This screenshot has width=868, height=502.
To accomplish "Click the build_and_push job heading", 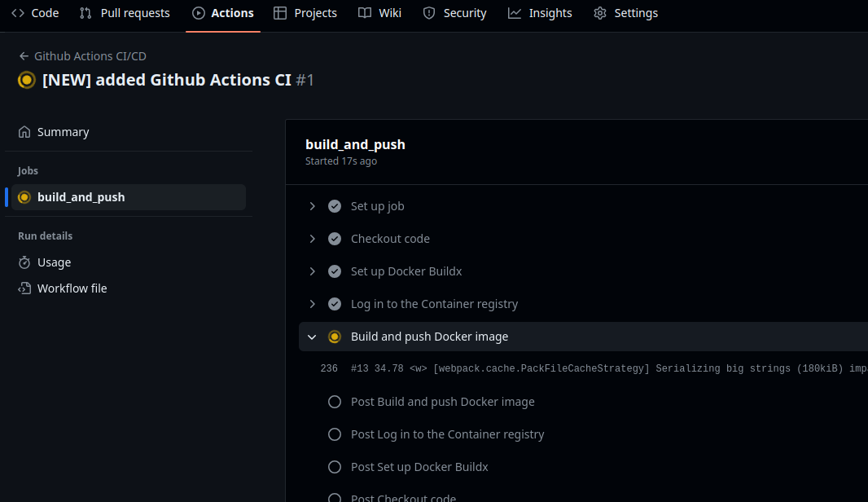I will (x=355, y=144).
